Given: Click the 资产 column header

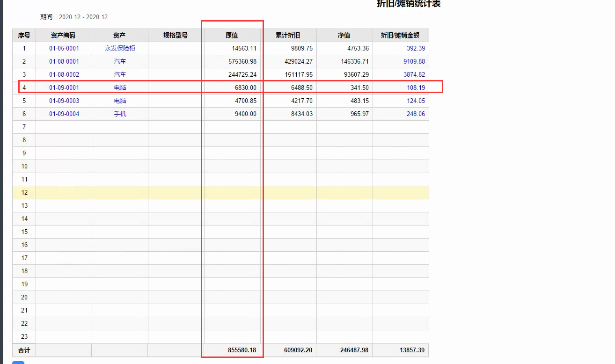Looking at the screenshot, I should point(120,36).
